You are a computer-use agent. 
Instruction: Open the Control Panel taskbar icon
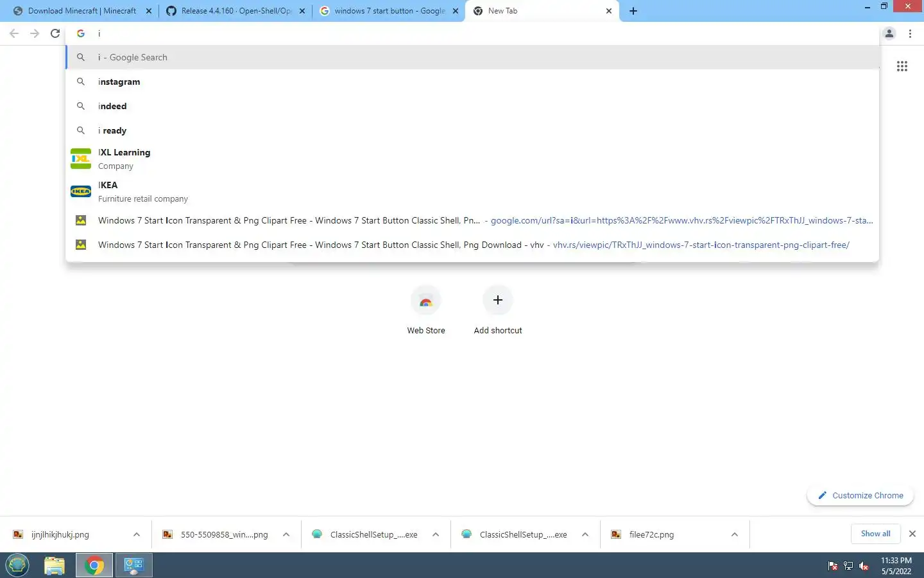pos(134,565)
